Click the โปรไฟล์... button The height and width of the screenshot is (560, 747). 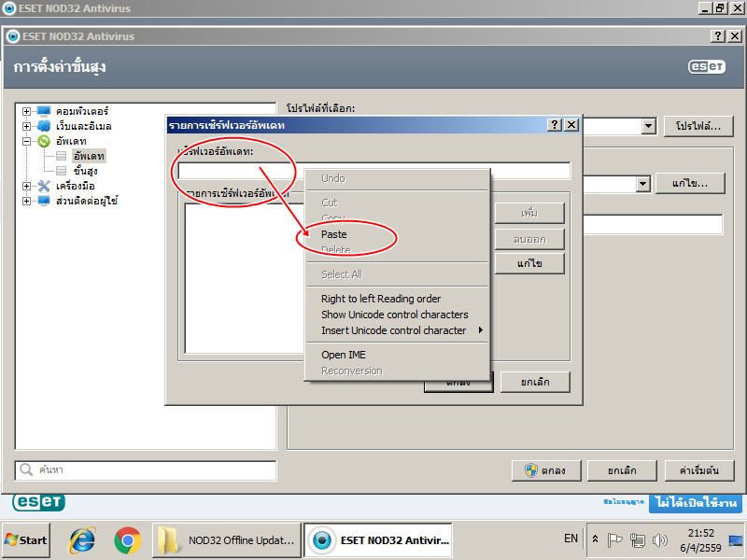698,126
